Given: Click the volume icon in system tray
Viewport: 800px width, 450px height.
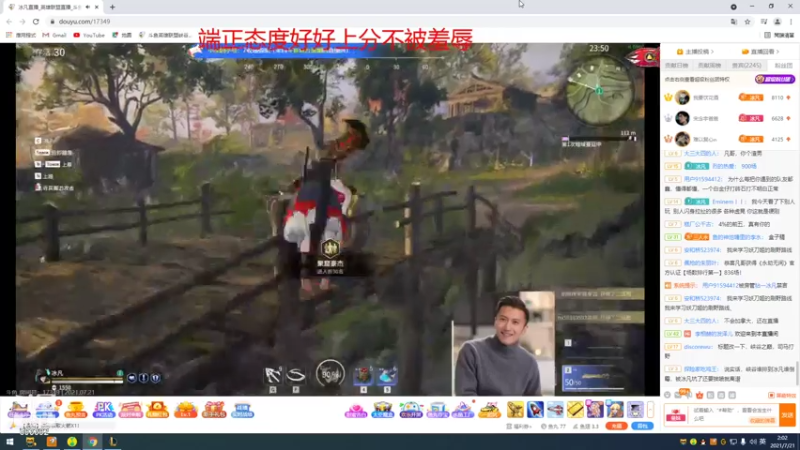Looking at the screenshot, I should coord(753,442).
